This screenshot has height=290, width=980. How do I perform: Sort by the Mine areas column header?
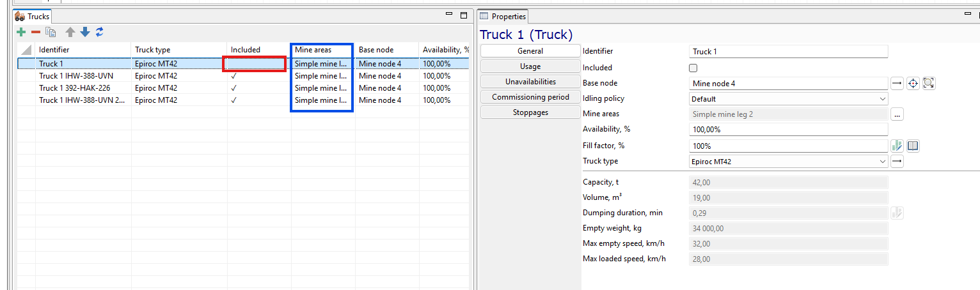coord(322,50)
